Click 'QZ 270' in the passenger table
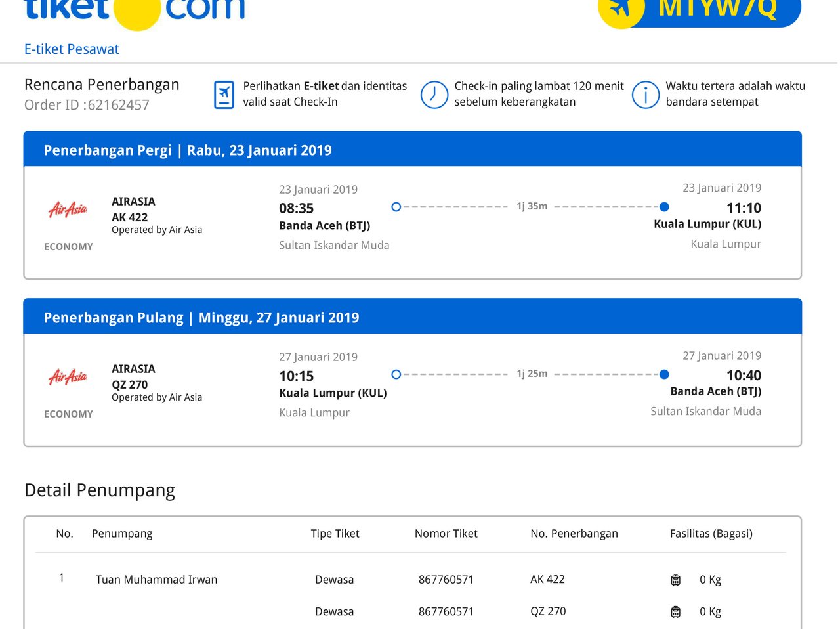Viewport: 840px width, 629px height. (x=548, y=611)
